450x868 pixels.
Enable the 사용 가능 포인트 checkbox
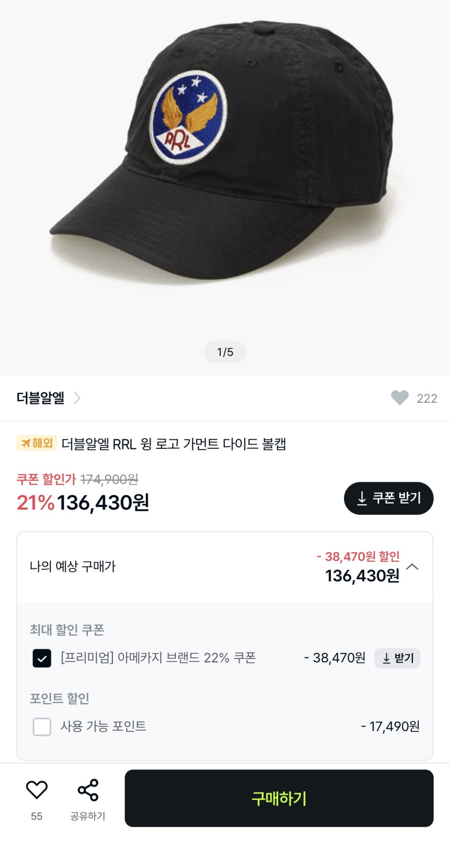pos(42,726)
